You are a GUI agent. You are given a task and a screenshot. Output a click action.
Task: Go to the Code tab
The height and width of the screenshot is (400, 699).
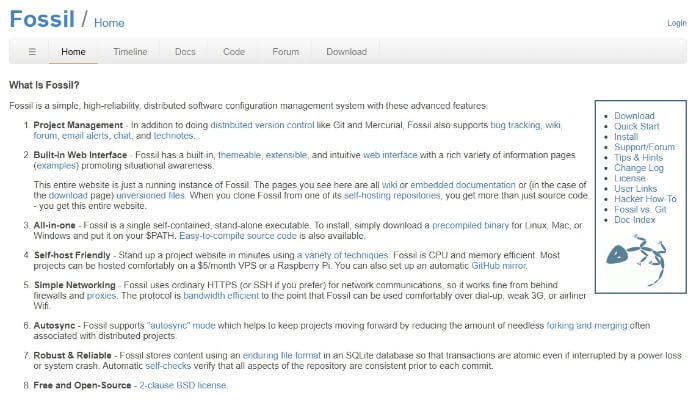(234, 52)
